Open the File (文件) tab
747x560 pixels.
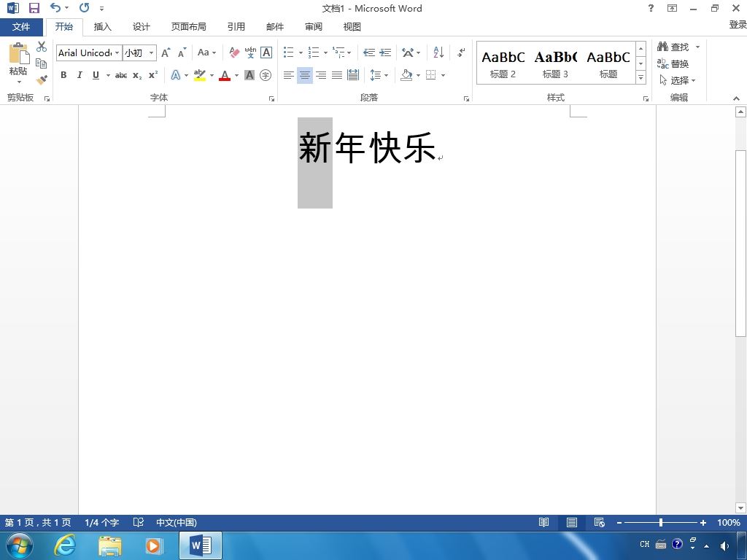[x=21, y=27]
